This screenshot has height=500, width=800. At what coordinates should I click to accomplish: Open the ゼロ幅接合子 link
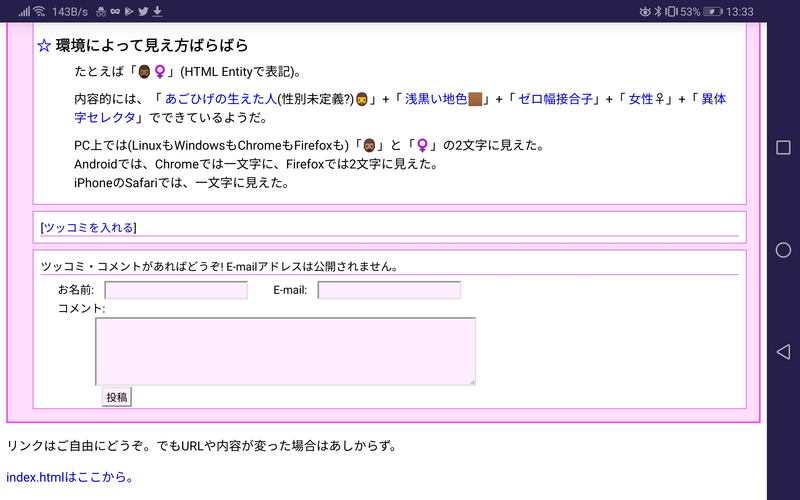pyautogui.click(x=556, y=99)
